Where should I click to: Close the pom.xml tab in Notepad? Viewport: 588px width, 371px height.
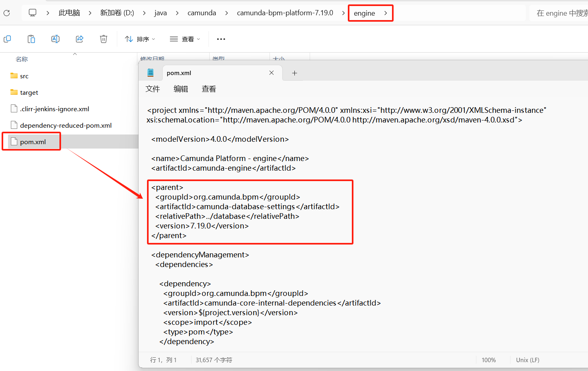[272, 73]
